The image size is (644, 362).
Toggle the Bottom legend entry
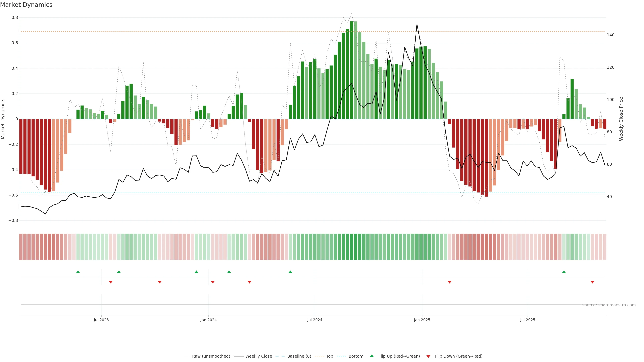pos(356,356)
